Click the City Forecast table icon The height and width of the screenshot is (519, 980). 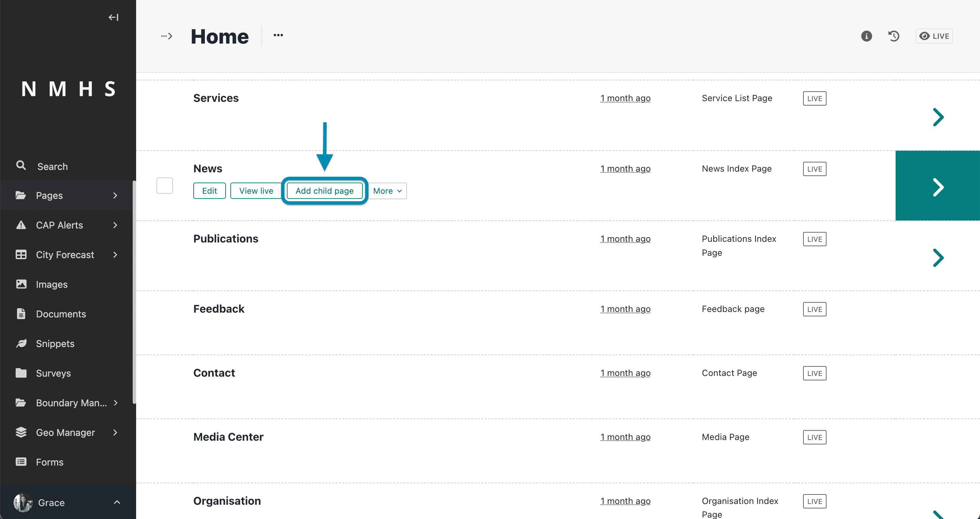tap(21, 255)
